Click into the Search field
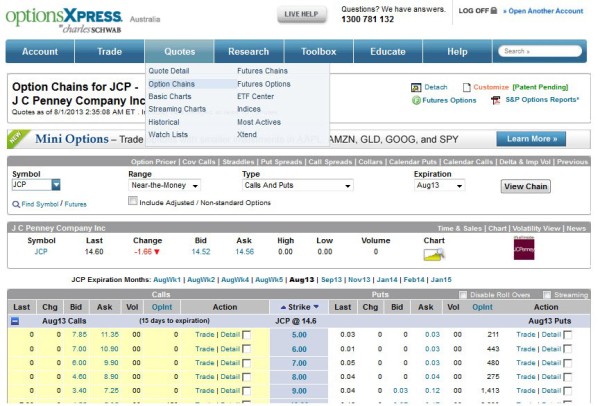 point(540,51)
